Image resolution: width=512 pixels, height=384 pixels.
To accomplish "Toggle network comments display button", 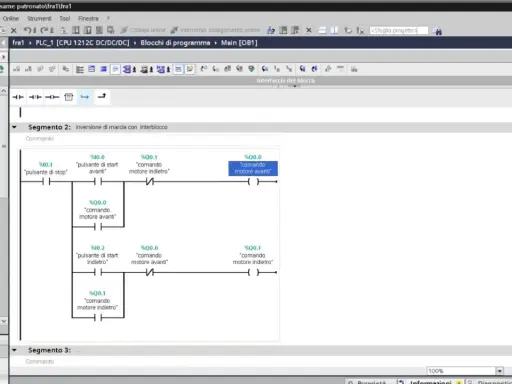I will (178, 69).
